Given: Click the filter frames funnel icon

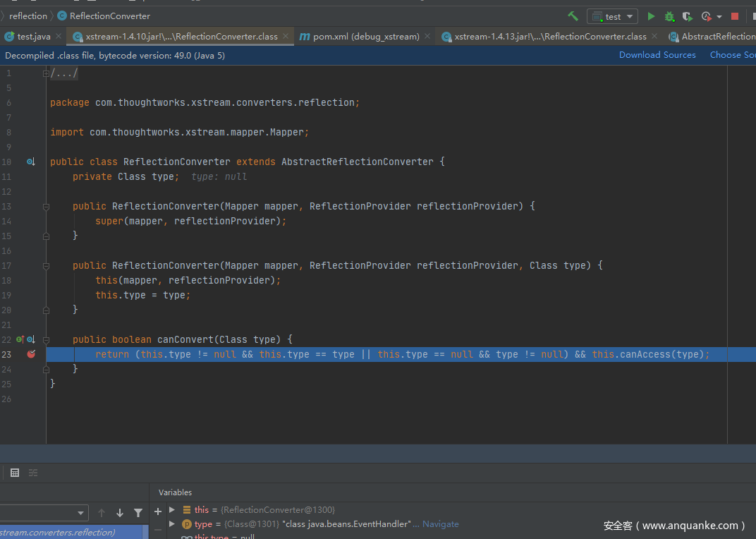Looking at the screenshot, I should click(x=138, y=513).
